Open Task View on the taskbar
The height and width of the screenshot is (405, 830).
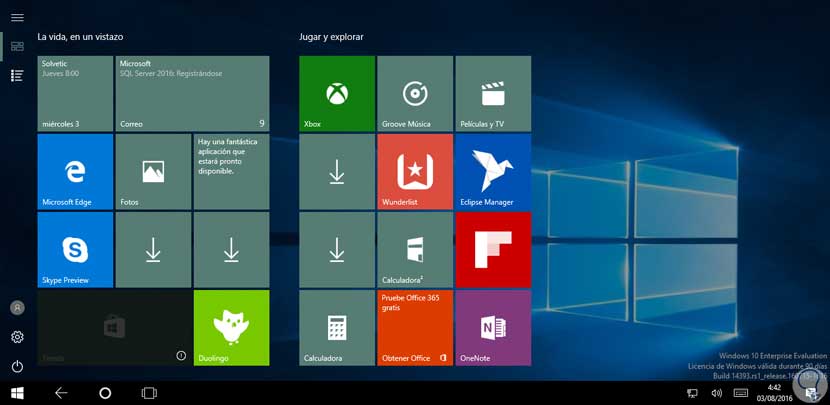tap(149, 393)
